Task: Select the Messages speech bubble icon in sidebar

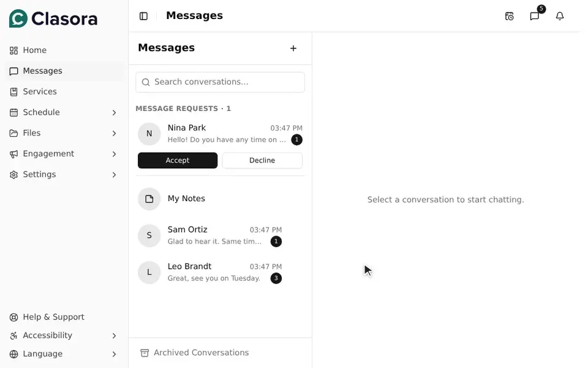Action: tap(14, 71)
